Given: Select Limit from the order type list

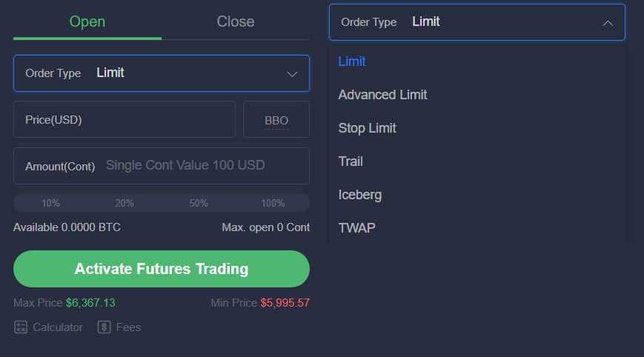Looking at the screenshot, I should click(x=352, y=61).
